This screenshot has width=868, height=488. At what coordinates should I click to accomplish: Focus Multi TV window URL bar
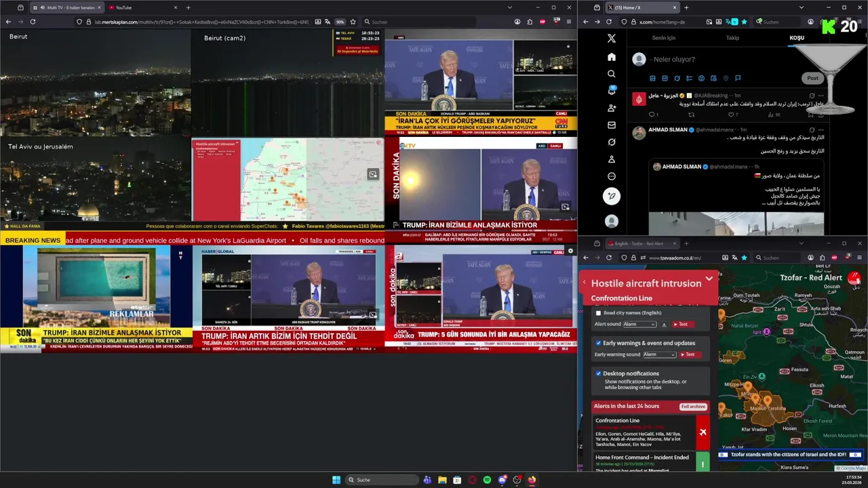point(203,22)
